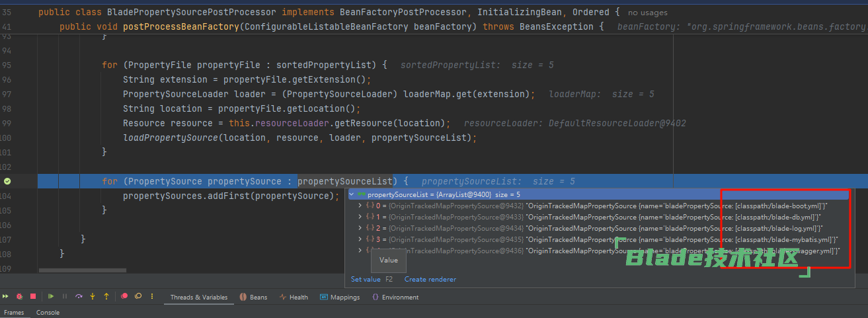Open the more debugger actions menu
Screen dimensions: 868x318
click(152, 297)
